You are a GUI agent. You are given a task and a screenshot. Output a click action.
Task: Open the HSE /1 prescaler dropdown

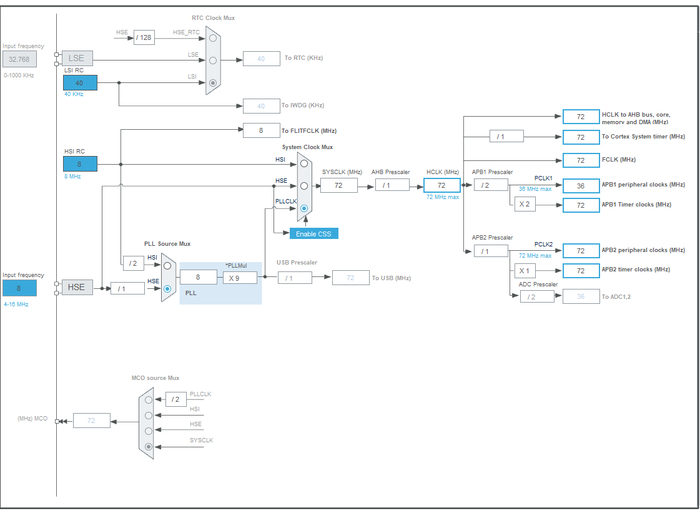pyautogui.click(x=127, y=289)
